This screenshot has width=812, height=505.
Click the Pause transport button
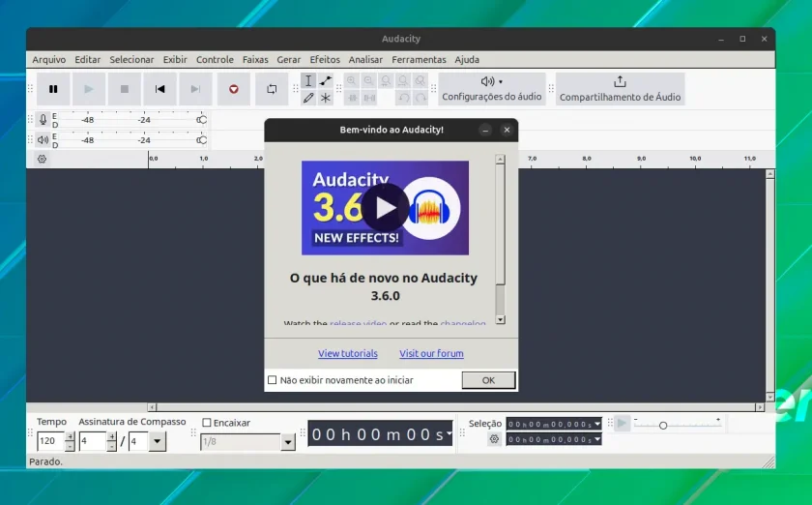click(x=53, y=89)
